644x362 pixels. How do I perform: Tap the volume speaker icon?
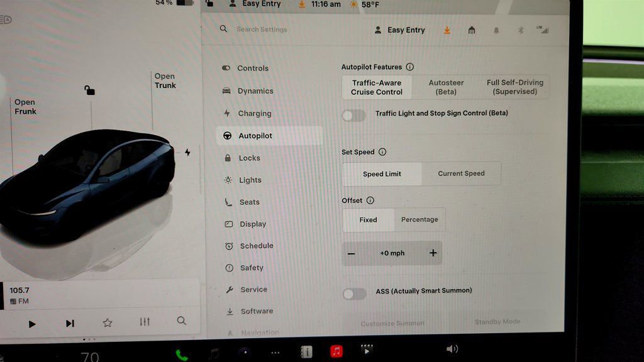(x=452, y=349)
